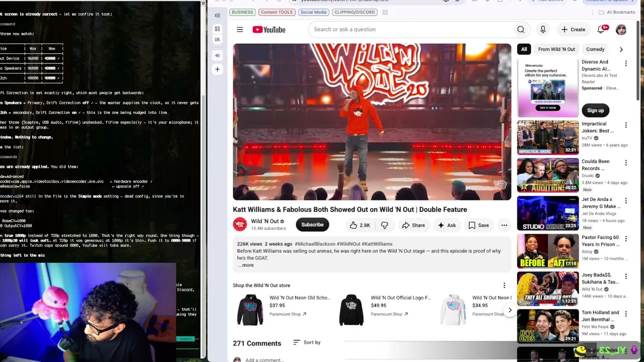Save the video to a playlist
The image size is (644, 362).
pyautogui.click(x=478, y=225)
